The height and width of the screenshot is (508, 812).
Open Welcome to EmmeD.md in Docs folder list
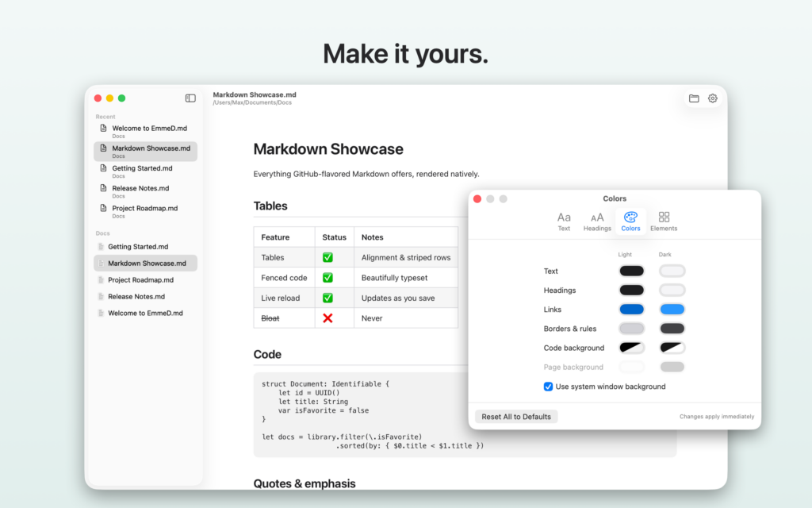pos(145,313)
